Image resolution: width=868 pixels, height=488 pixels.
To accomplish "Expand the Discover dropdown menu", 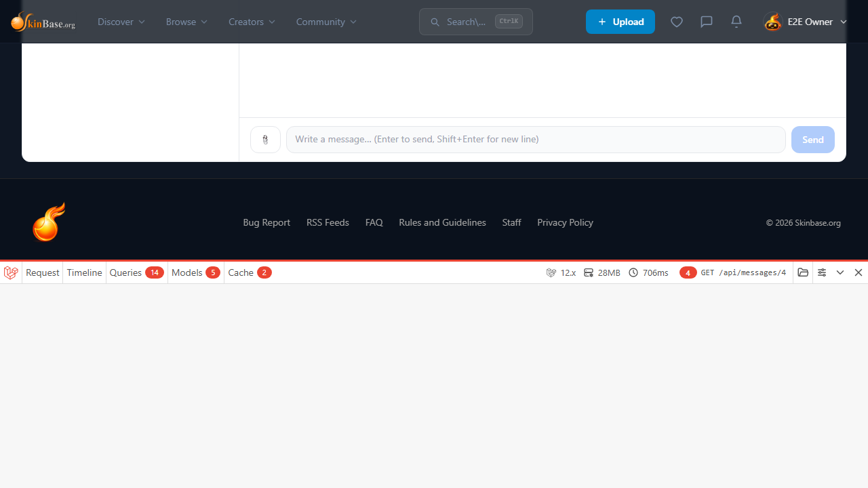I will 121,22.
